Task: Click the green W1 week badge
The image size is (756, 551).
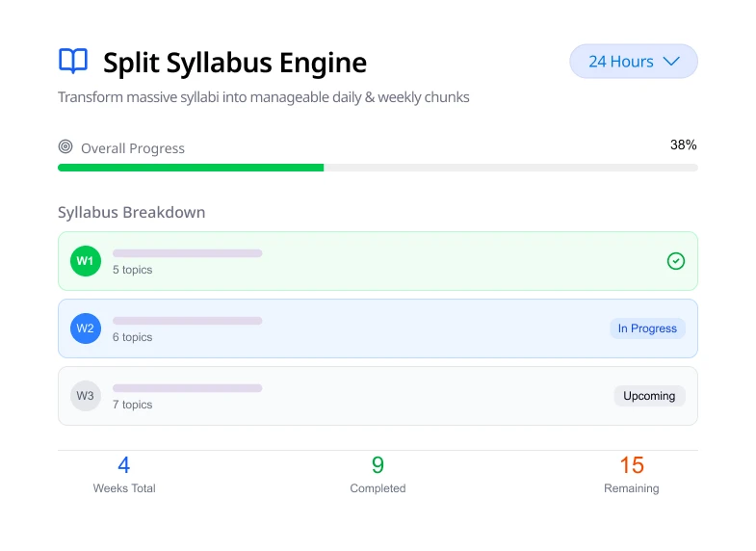Action: coord(86,261)
